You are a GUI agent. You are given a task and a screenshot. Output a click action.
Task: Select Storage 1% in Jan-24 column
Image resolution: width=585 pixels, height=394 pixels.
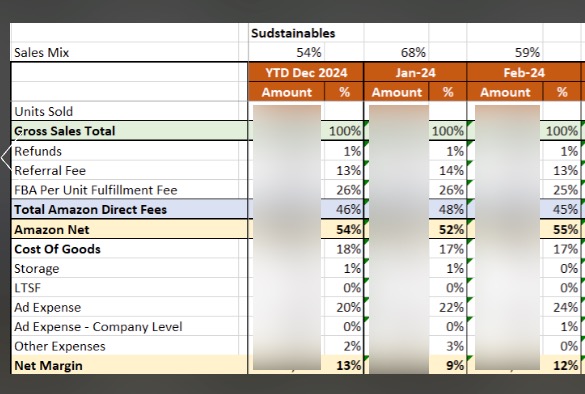pos(455,268)
